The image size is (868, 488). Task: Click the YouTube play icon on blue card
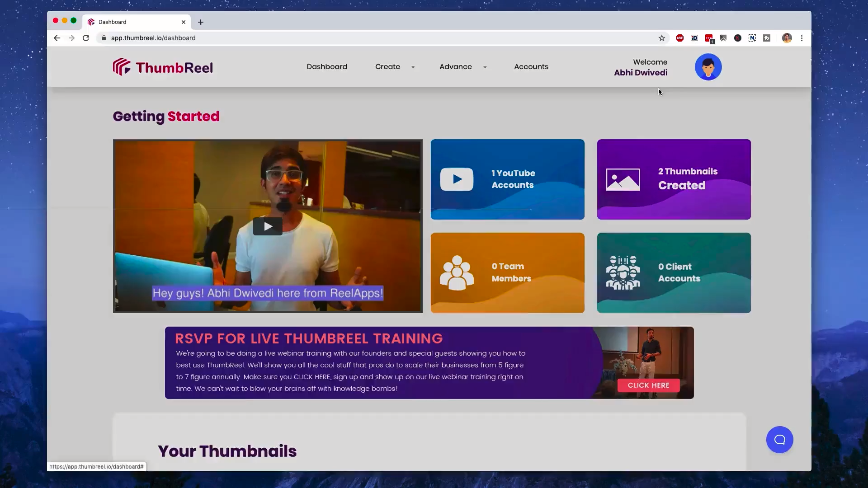coord(457,179)
